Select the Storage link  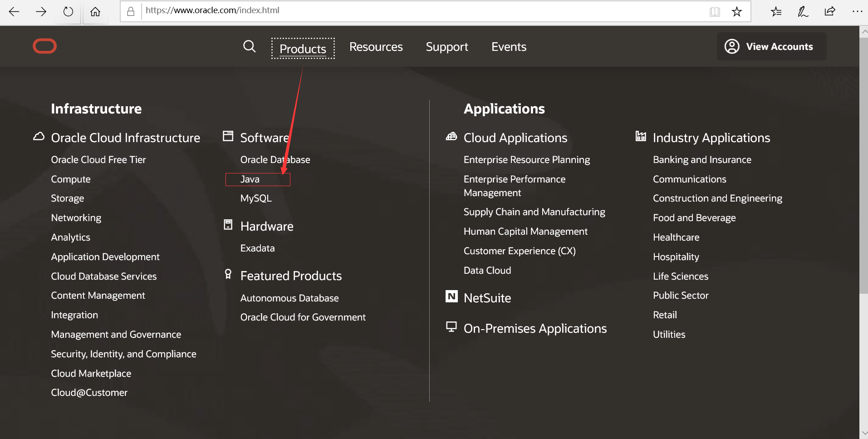(68, 198)
